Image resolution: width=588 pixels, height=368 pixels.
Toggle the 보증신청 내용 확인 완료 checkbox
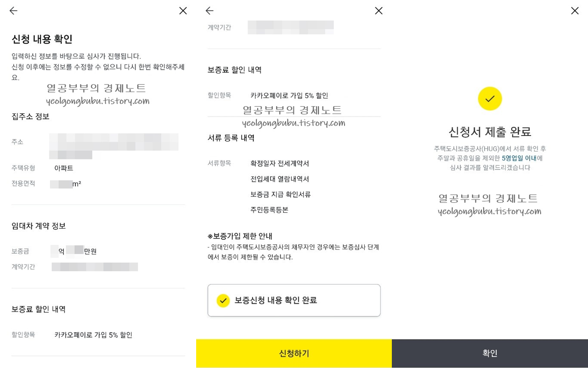[x=294, y=300]
